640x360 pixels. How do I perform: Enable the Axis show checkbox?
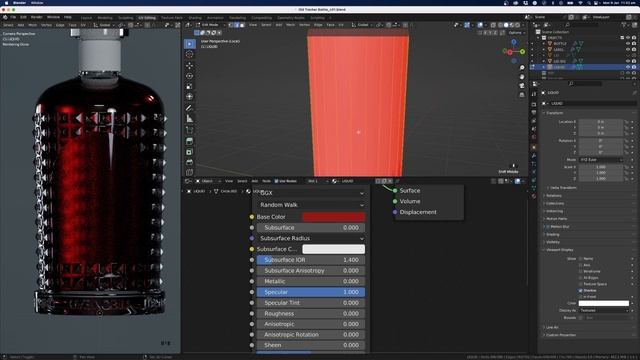(x=580, y=265)
